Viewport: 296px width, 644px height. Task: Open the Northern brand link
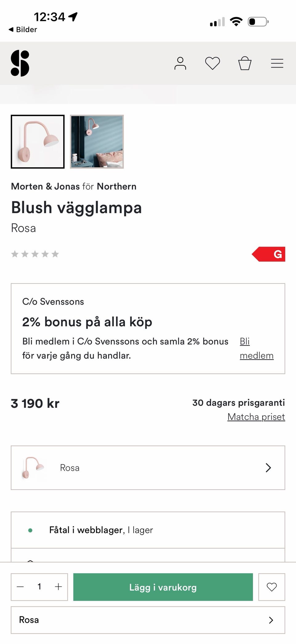pyautogui.click(x=117, y=186)
